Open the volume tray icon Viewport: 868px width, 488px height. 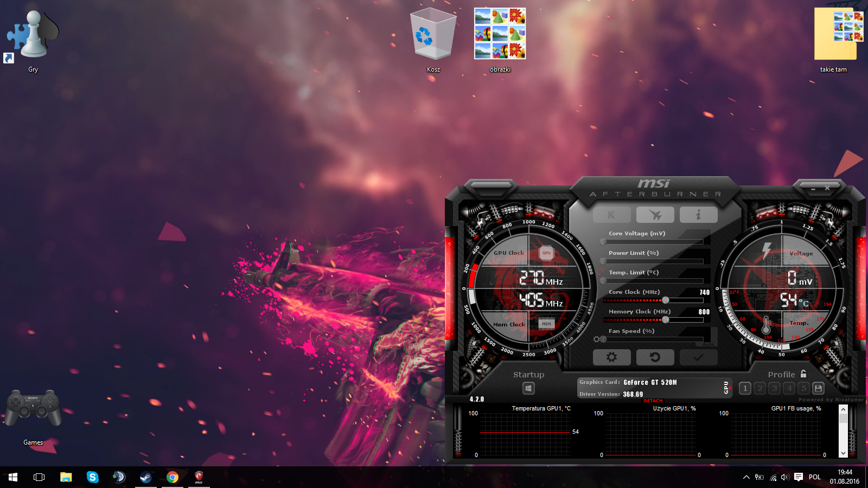coord(785,477)
